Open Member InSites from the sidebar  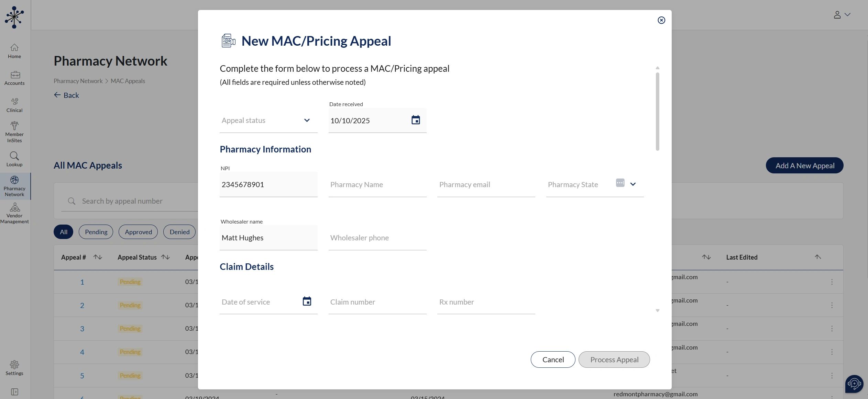click(x=14, y=132)
